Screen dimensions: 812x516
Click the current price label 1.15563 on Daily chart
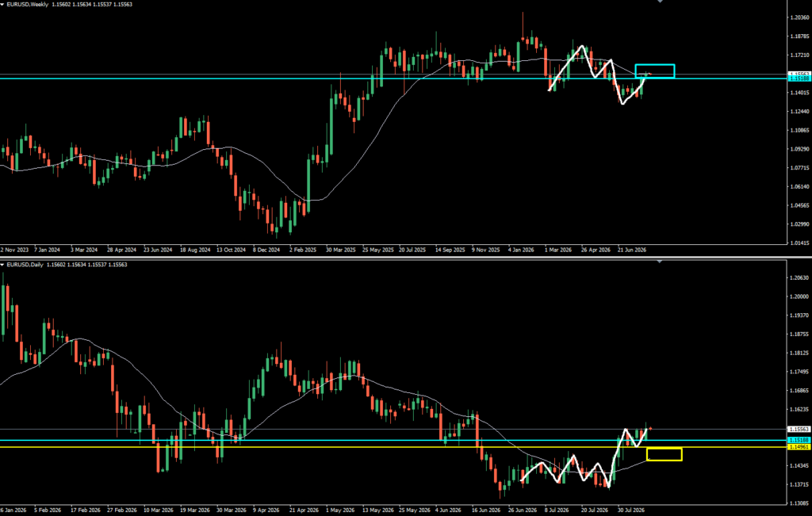(799, 429)
